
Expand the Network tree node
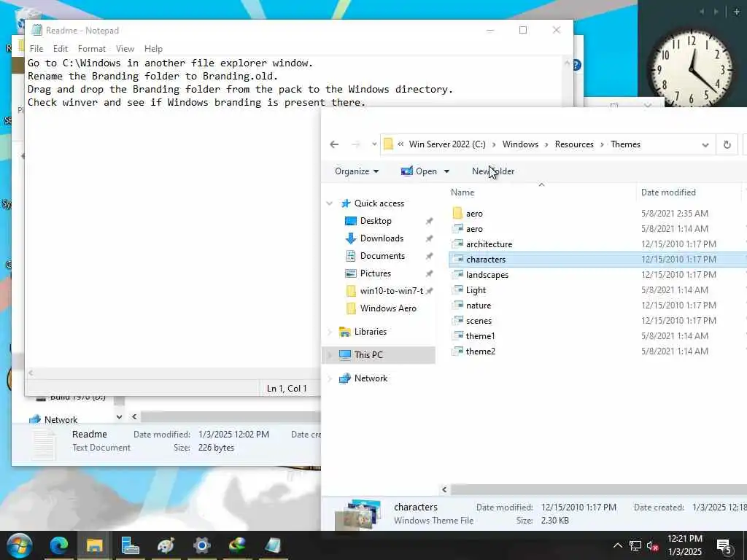[330, 378]
